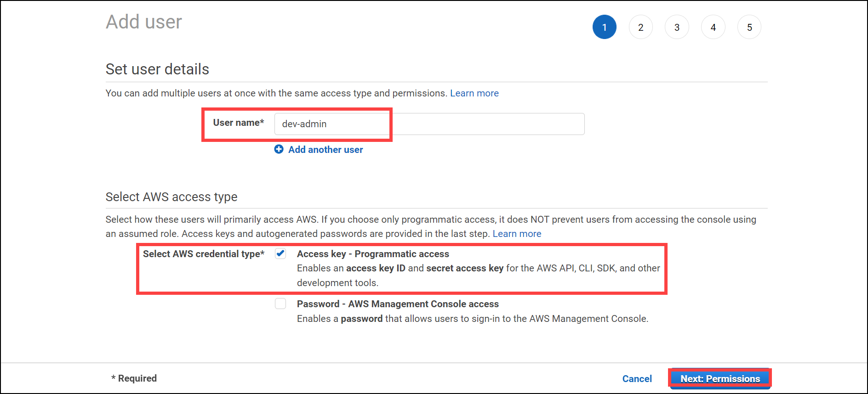
Task: Click the 'Add user' page title
Action: pyautogui.click(x=144, y=22)
